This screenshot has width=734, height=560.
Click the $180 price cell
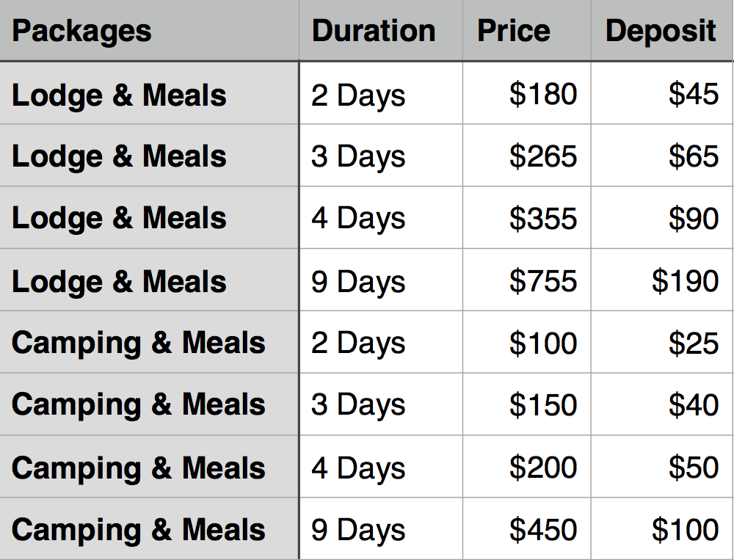[x=526, y=93]
